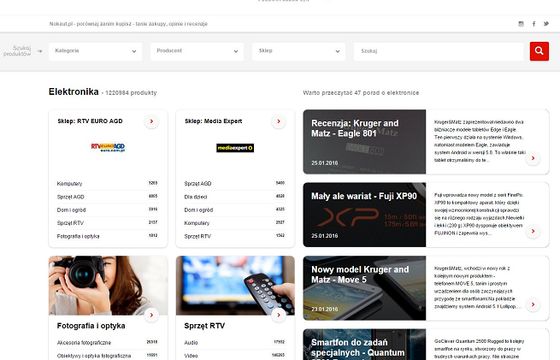Read the Eagle 801 review excerpt

tap(479, 141)
